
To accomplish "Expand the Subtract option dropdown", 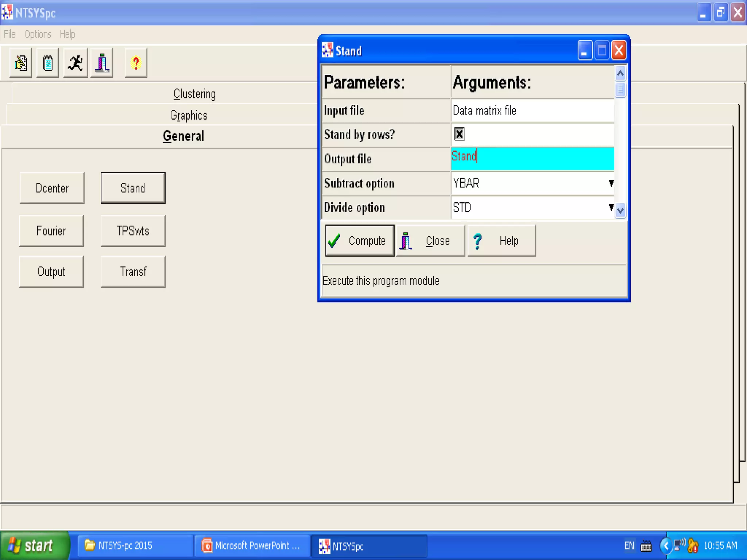I will (x=611, y=183).
